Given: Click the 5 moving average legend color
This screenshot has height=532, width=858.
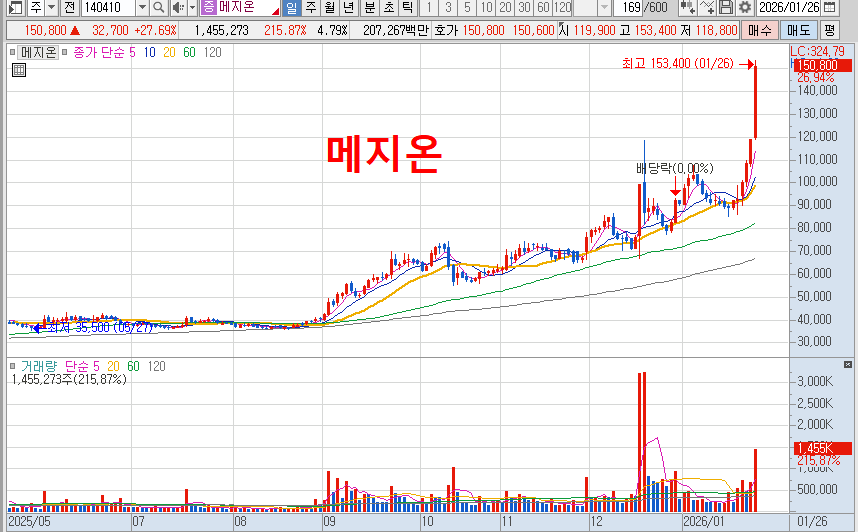Looking at the screenshot, I should (x=132, y=53).
